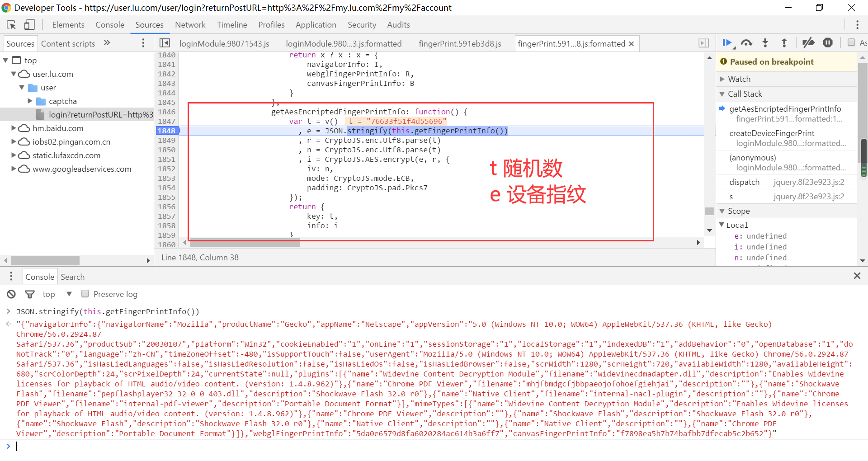Switch to the Audits tab
Image resolution: width=868 pixels, height=461 pixels.
399,25
